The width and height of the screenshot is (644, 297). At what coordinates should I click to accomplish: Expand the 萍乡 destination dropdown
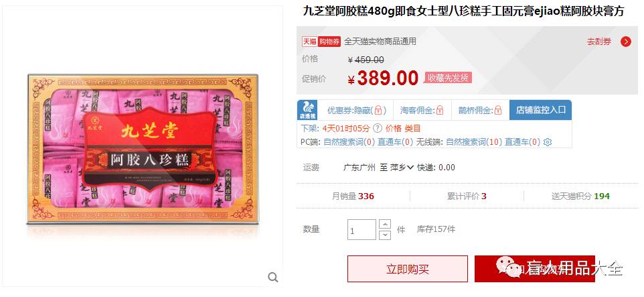[401, 168]
